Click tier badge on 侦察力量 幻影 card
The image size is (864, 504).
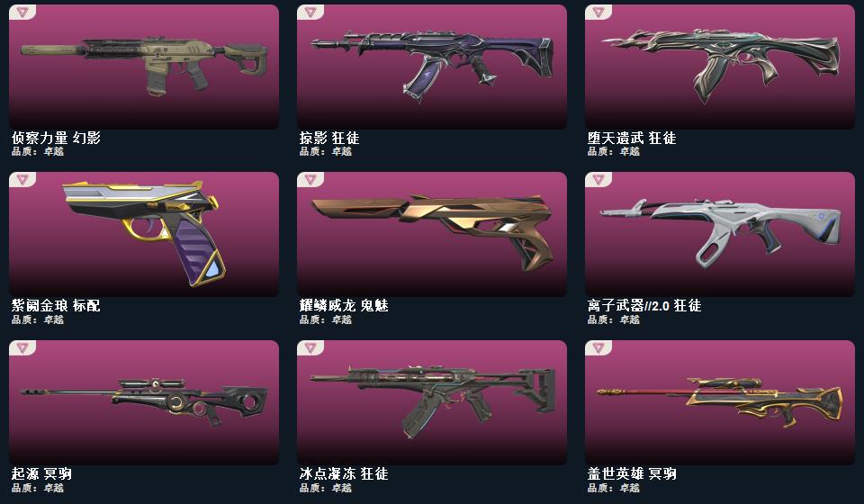[x=22, y=12]
